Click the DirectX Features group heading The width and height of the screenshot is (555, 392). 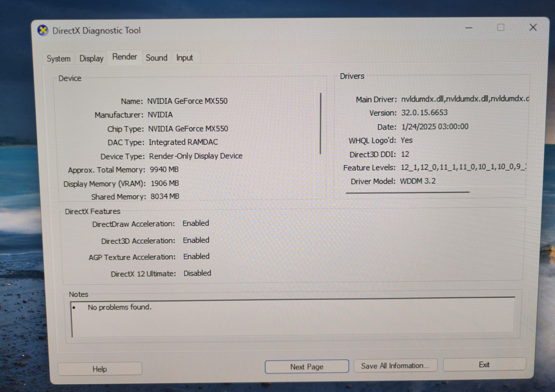(x=93, y=211)
